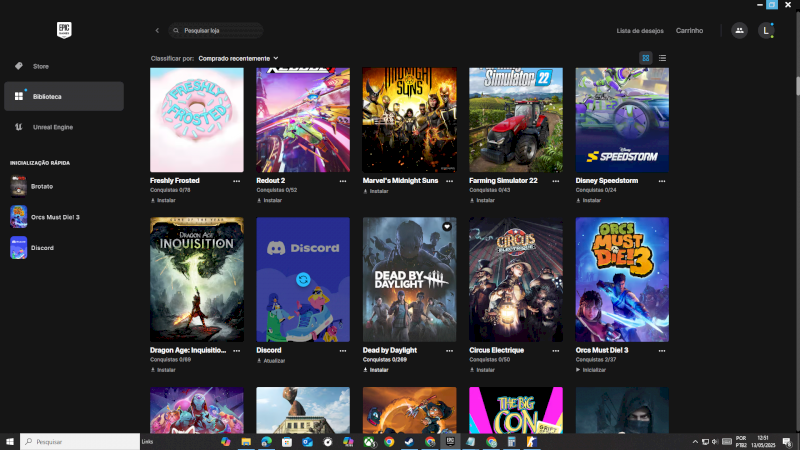The image size is (800, 450).
Task: Open Orcs Must Die! 3 three-dot menu
Action: pos(662,351)
